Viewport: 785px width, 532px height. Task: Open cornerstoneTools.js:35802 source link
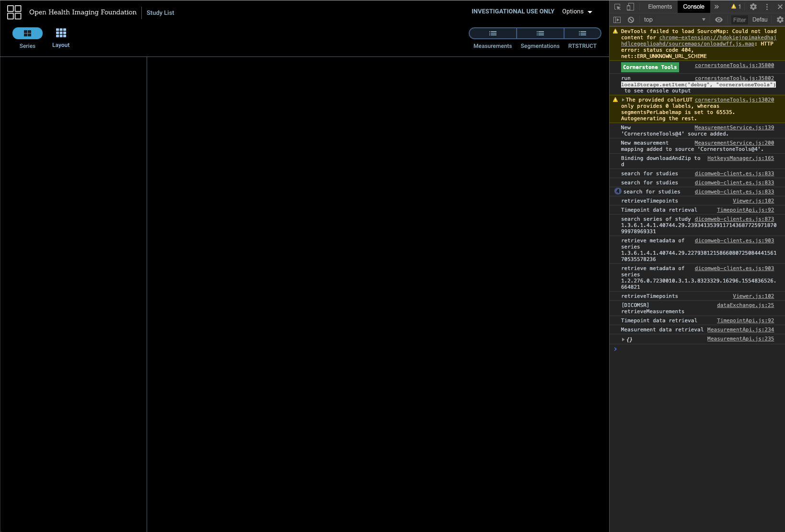[734, 78]
